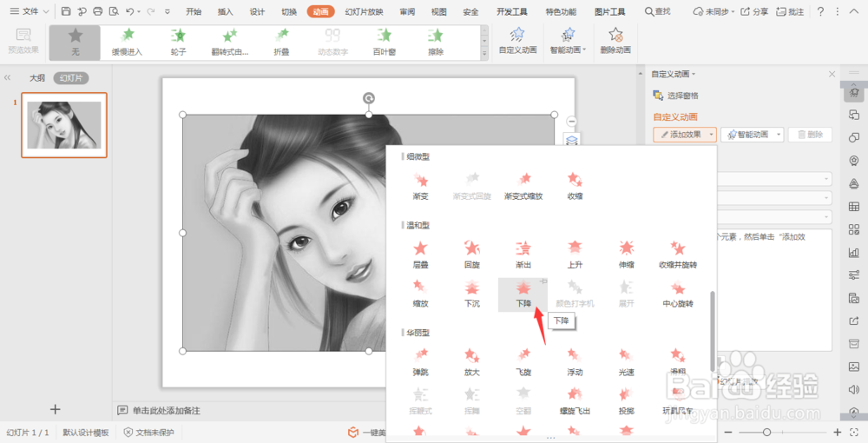Choose the 渐变式缩放 animation effect
This screenshot has height=443, width=868.
pos(523,186)
